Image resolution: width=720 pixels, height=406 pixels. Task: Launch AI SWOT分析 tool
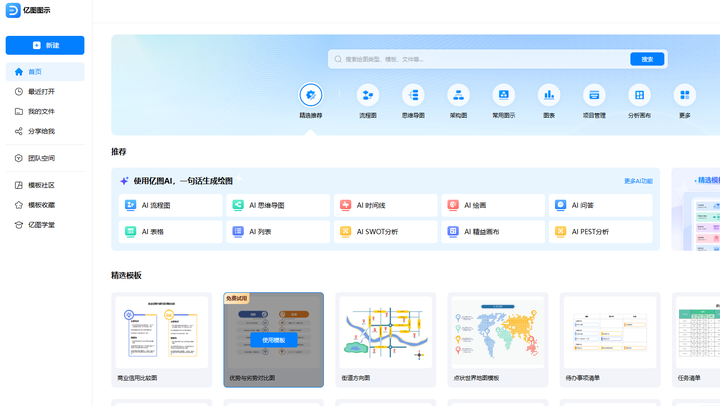(x=385, y=231)
